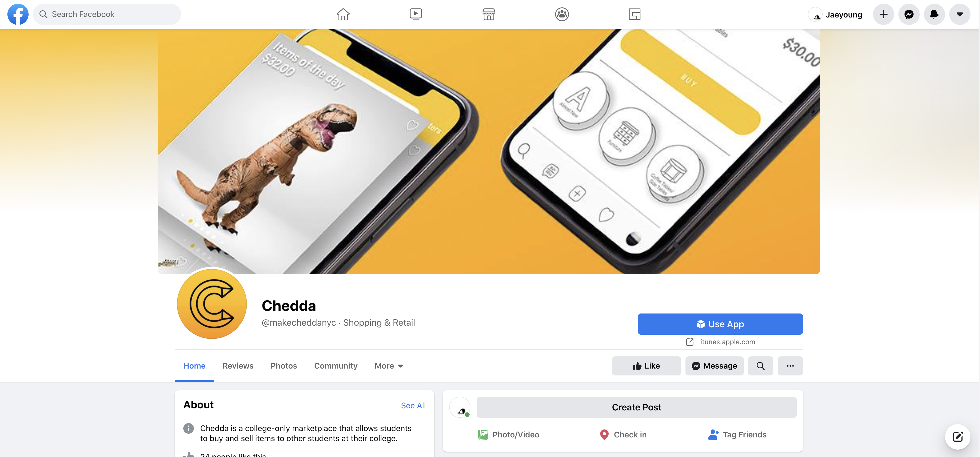Viewport: 980px width, 457px height.
Task: Toggle Like for the Chedda page
Action: (x=646, y=366)
